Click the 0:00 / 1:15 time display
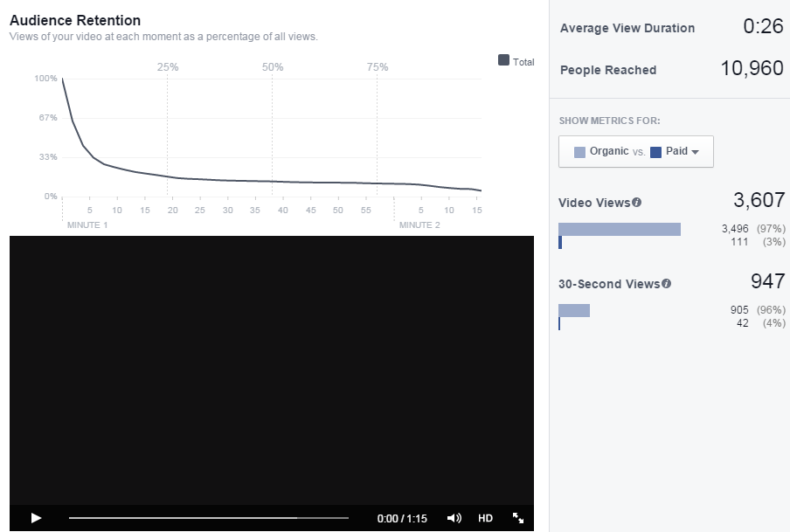 pyautogui.click(x=402, y=518)
